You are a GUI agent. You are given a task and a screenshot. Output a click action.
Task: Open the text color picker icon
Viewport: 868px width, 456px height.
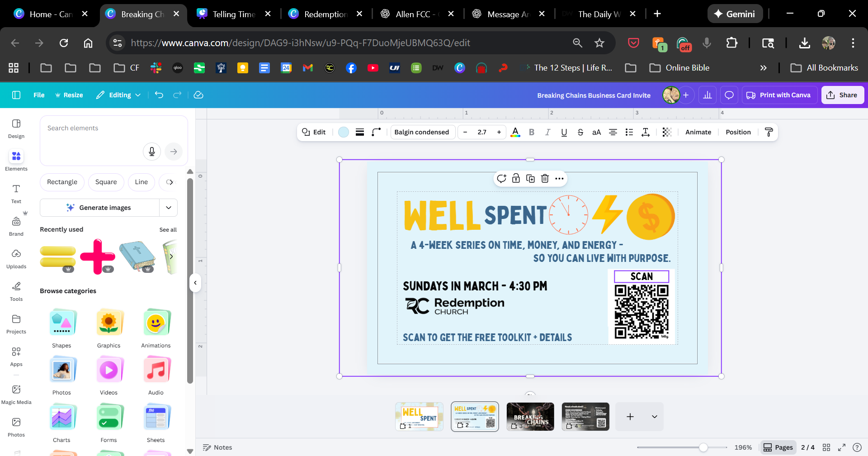point(515,132)
